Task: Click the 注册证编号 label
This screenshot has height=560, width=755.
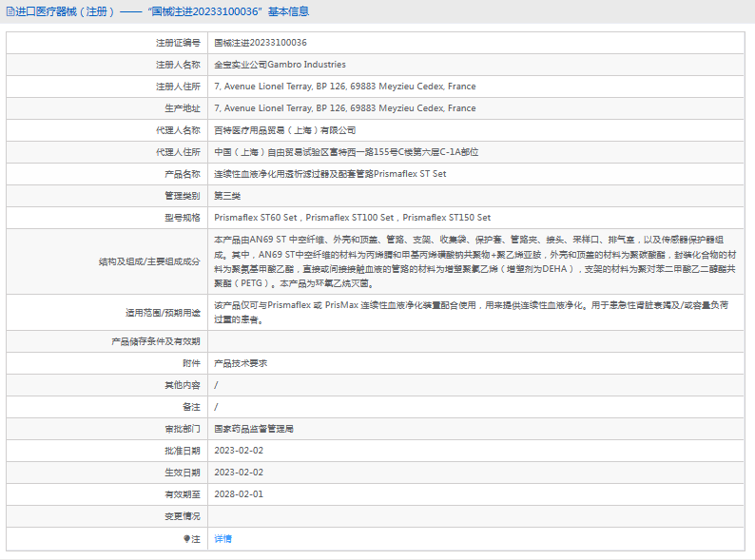Action: (178, 43)
